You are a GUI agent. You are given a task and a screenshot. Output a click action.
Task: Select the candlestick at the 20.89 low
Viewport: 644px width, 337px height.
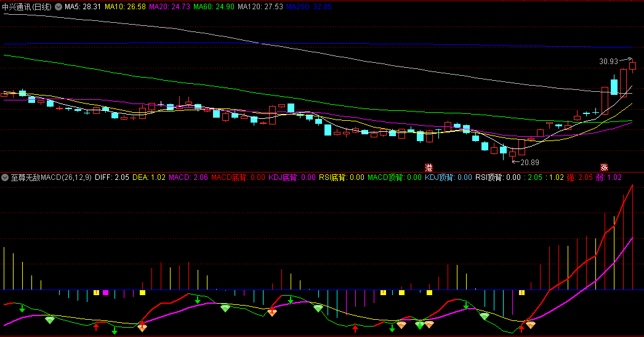513,155
